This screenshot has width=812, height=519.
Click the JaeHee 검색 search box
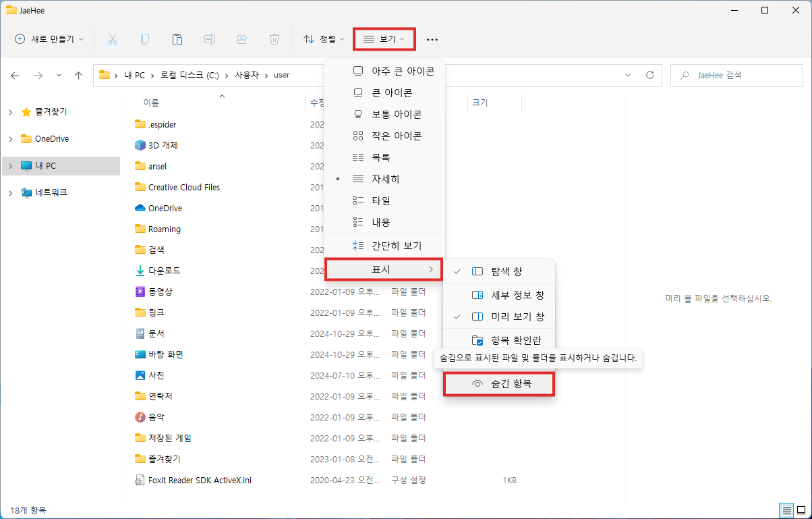(737, 75)
